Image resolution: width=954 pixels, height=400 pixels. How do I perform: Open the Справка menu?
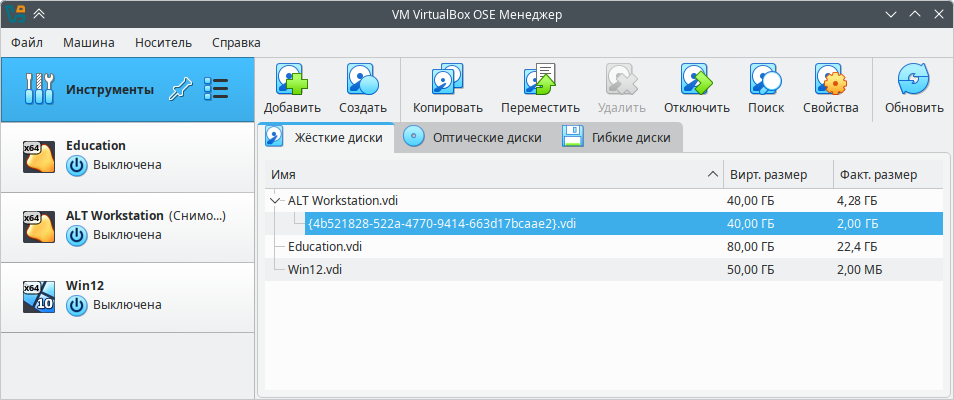coord(236,43)
